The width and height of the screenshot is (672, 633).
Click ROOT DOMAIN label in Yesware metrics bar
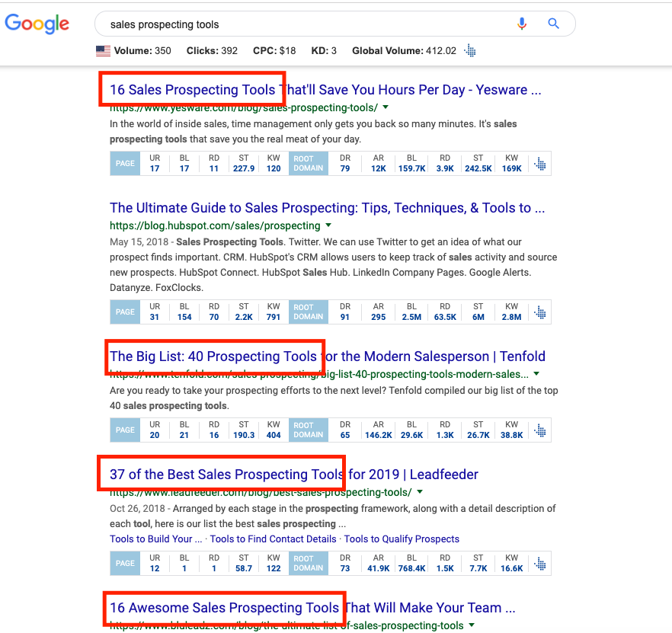[308, 164]
